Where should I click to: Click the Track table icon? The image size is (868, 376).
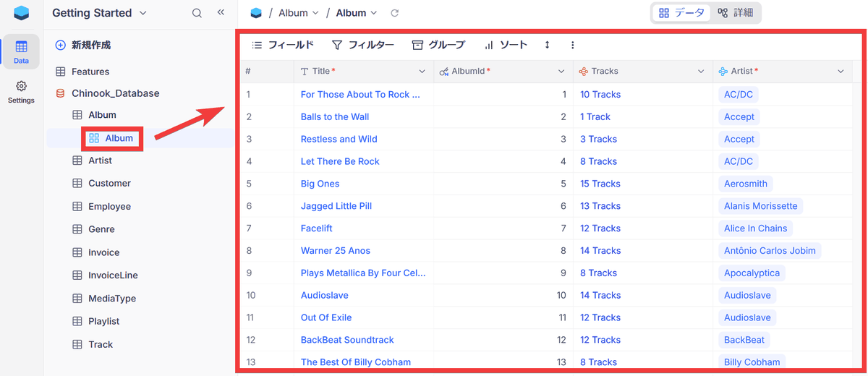[77, 345]
